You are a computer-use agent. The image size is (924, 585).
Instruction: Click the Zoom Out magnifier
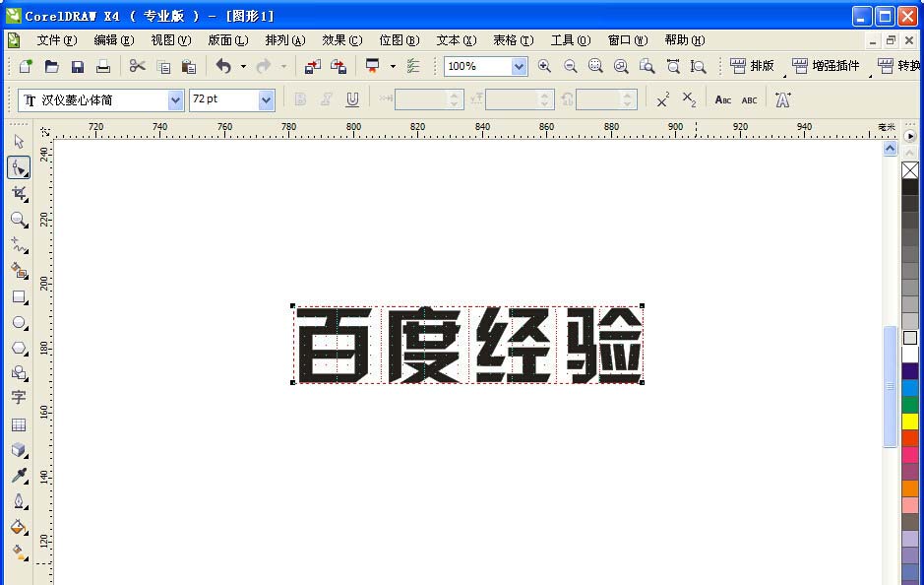pos(570,66)
